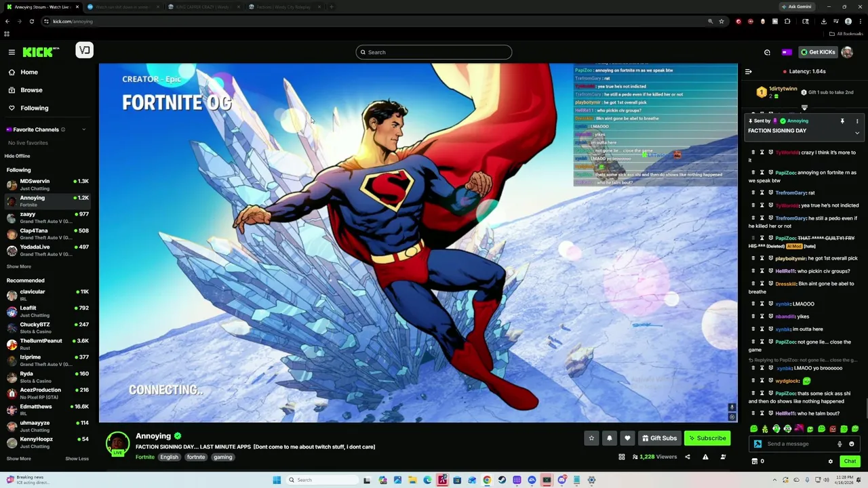Click the heart follow button
868x488 pixels.
coord(627,438)
